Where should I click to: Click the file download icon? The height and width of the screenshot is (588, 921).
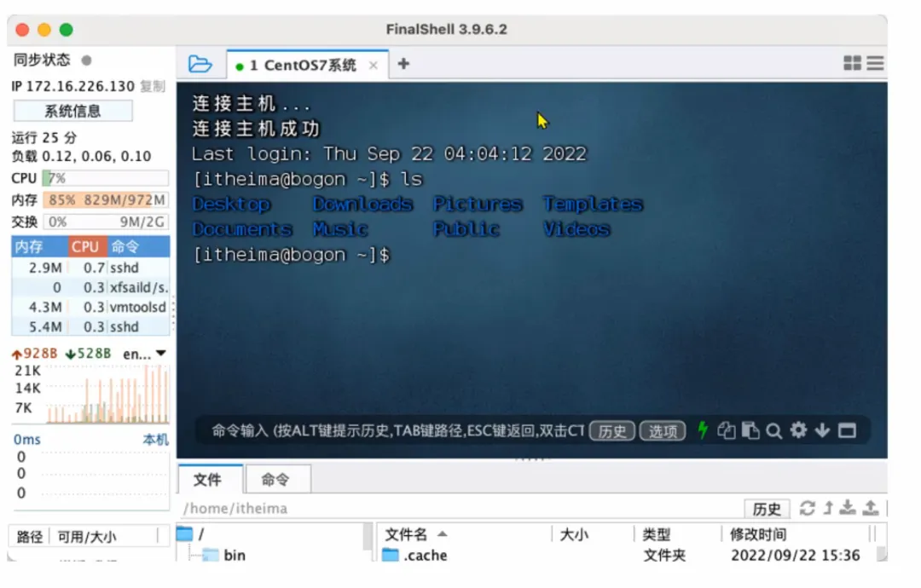pyautogui.click(x=848, y=508)
